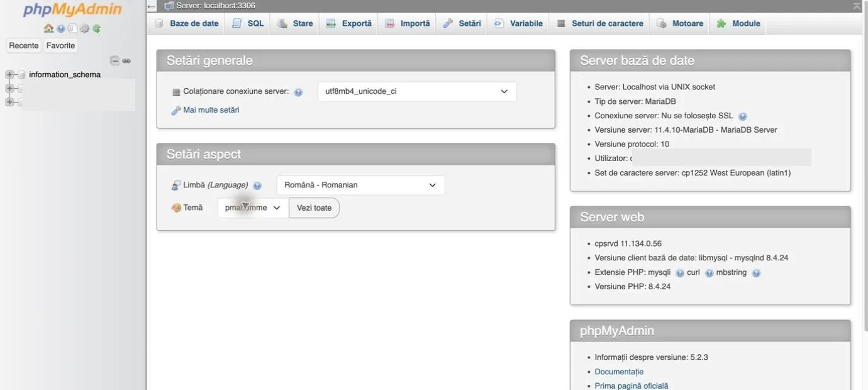The height and width of the screenshot is (390, 868).
Task: Click the Versiune protocol: 10 text
Action: [x=632, y=144]
